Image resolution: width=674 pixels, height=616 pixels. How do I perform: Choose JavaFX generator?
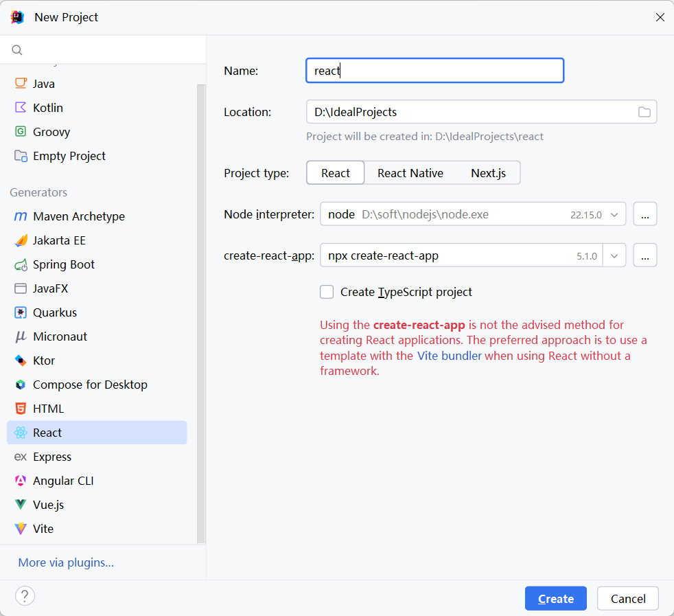point(97,288)
